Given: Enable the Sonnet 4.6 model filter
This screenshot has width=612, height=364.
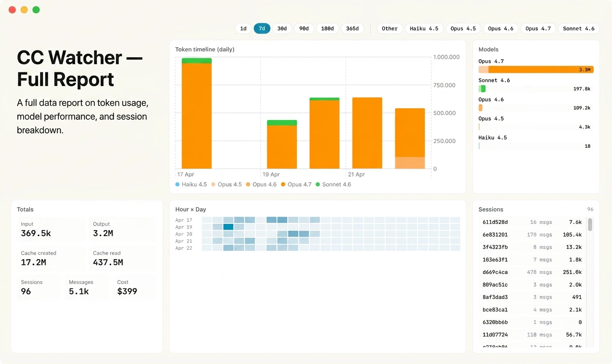Looking at the screenshot, I should (579, 28).
